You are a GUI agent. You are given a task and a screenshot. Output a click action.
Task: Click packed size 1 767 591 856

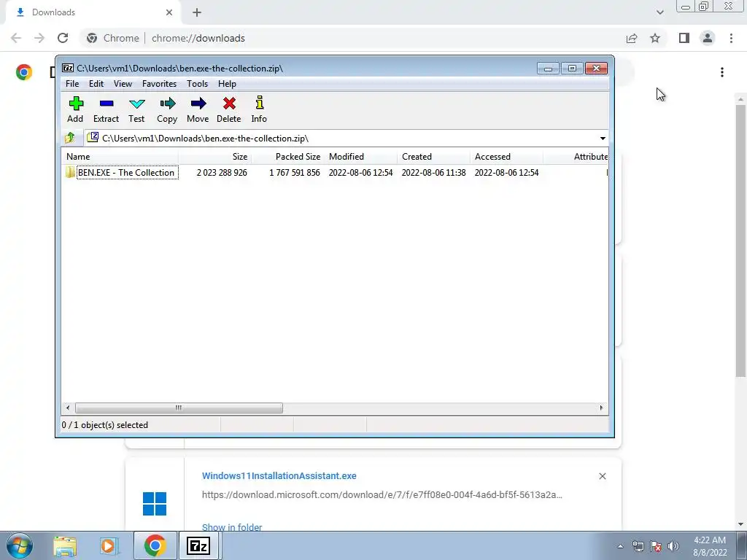pyautogui.click(x=295, y=172)
